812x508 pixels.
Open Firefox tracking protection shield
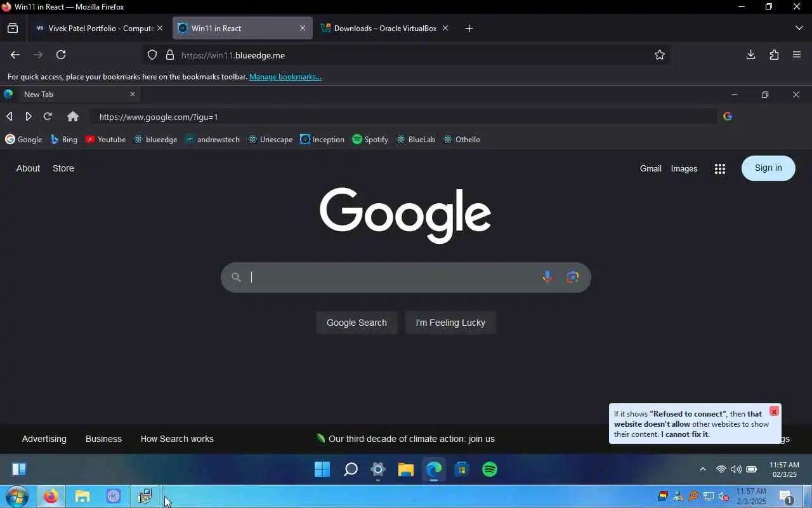[152, 55]
